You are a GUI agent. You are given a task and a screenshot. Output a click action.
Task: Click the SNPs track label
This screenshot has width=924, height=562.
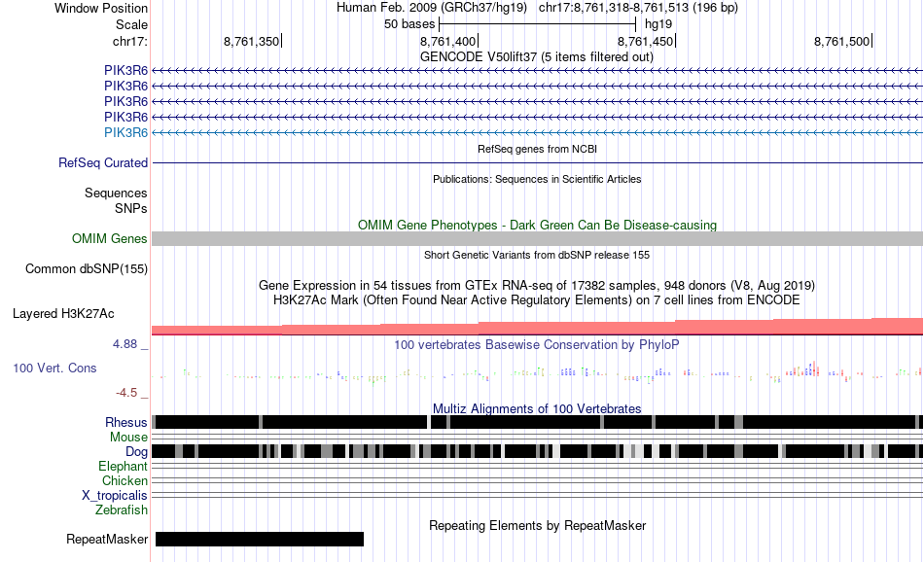(131, 208)
